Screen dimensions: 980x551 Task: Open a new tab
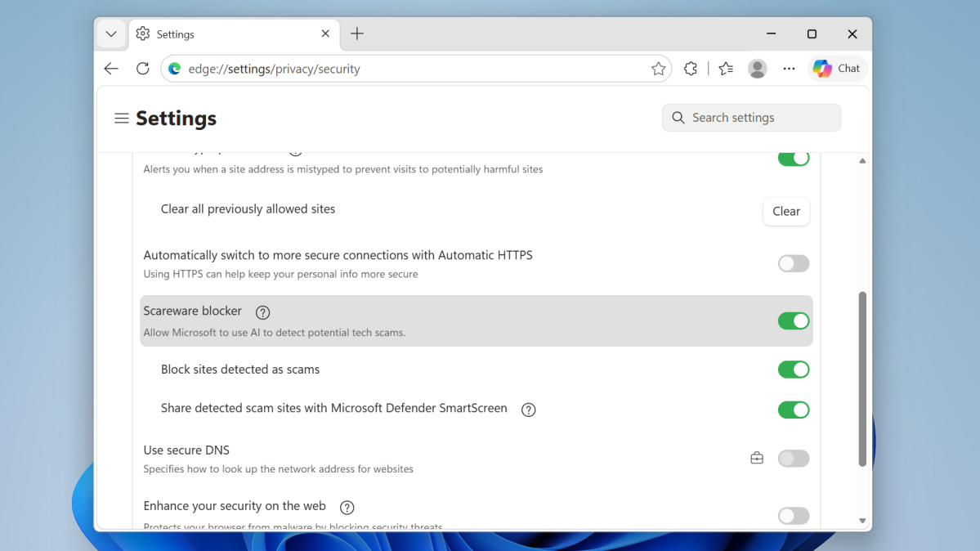[x=357, y=34]
